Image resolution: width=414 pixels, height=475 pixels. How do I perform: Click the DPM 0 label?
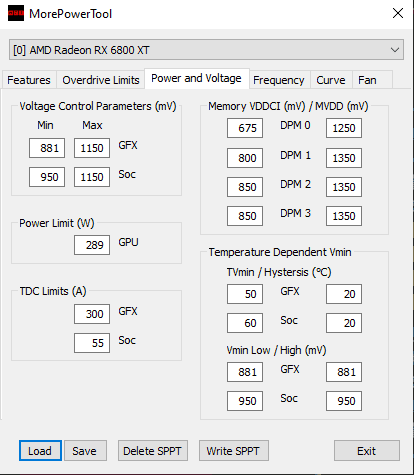coord(295,126)
